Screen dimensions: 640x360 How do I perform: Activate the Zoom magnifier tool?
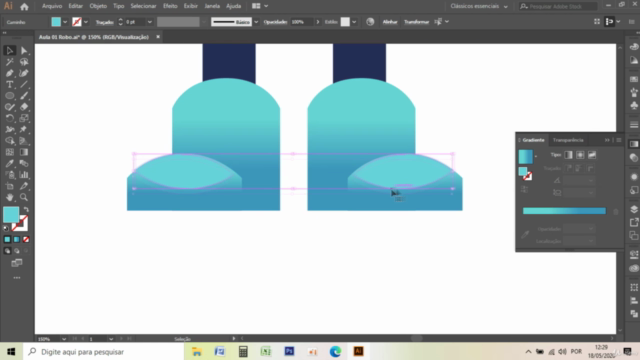[x=24, y=198]
